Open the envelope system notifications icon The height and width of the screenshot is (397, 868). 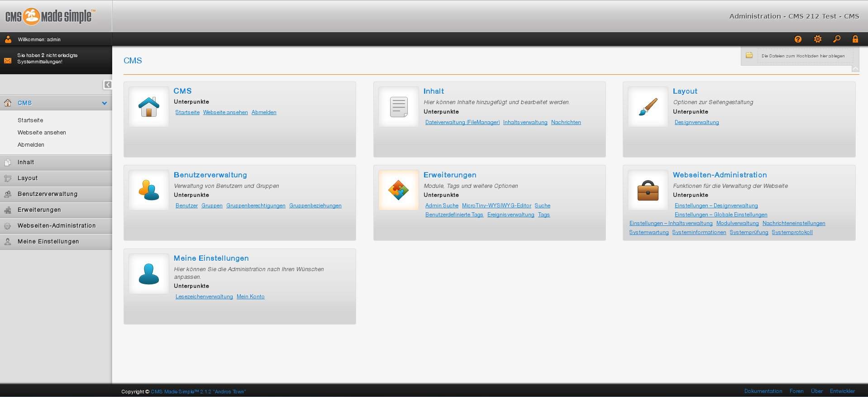tap(8, 61)
